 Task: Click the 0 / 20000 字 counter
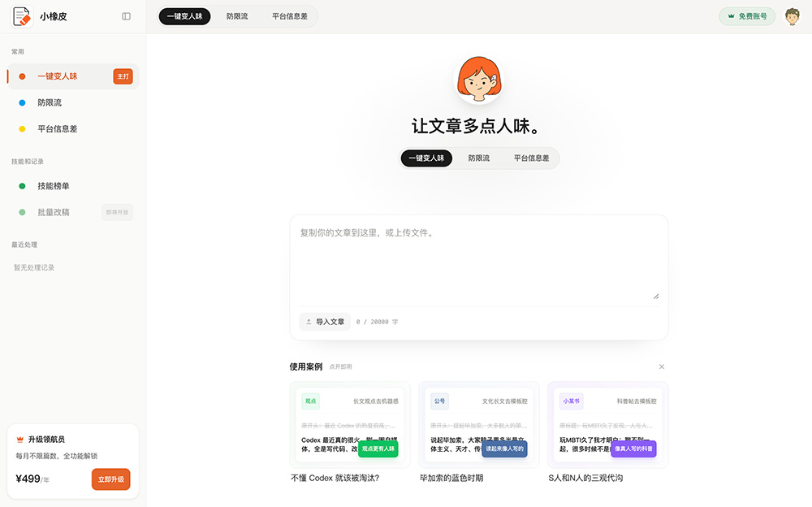[x=377, y=322]
